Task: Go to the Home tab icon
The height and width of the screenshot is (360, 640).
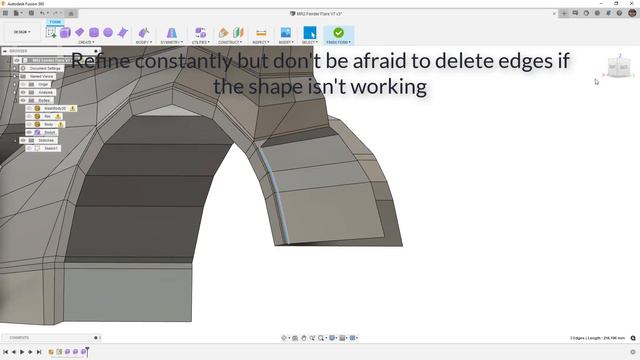Action: (x=71, y=13)
